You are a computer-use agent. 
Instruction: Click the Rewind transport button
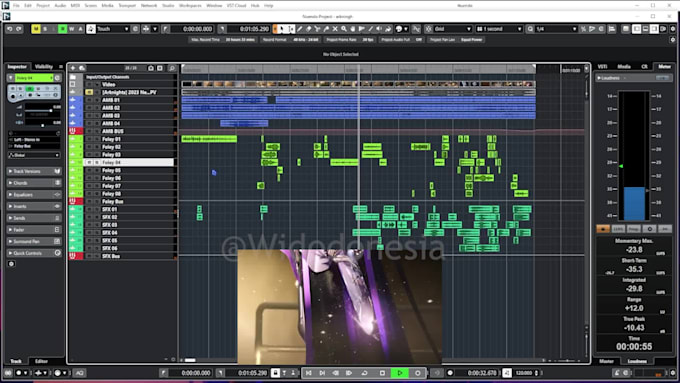pos(336,373)
